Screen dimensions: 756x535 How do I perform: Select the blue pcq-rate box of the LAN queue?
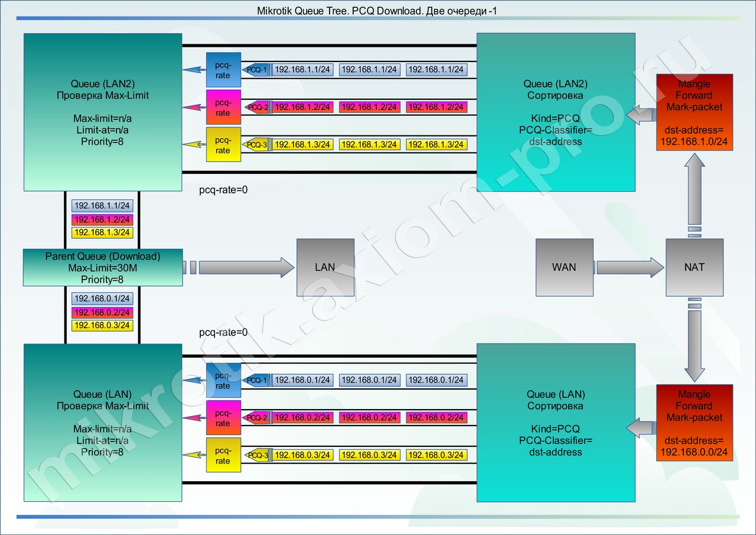[223, 380]
